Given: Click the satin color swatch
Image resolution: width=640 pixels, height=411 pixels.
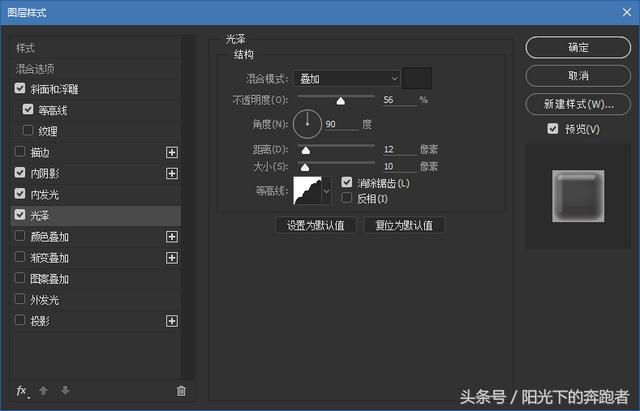Looking at the screenshot, I should coord(417,78).
